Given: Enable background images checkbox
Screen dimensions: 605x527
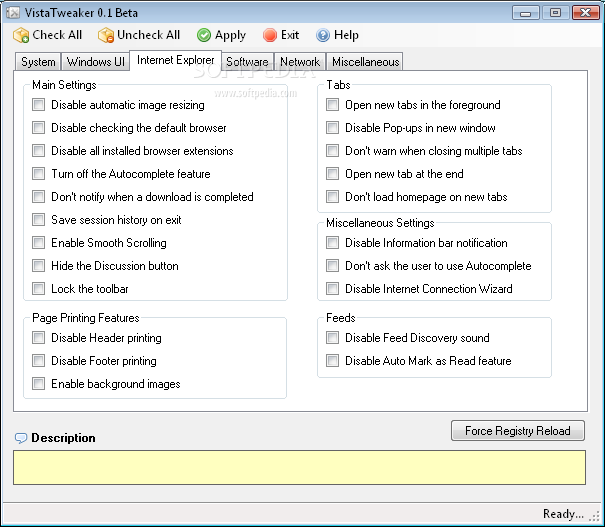Looking at the screenshot, I should [38, 384].
